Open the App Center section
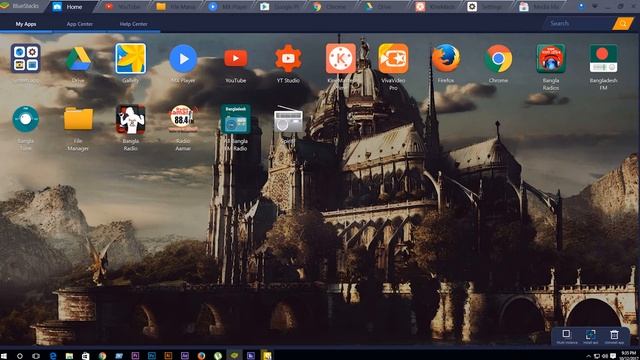640x360 pixels. [80, 24]
